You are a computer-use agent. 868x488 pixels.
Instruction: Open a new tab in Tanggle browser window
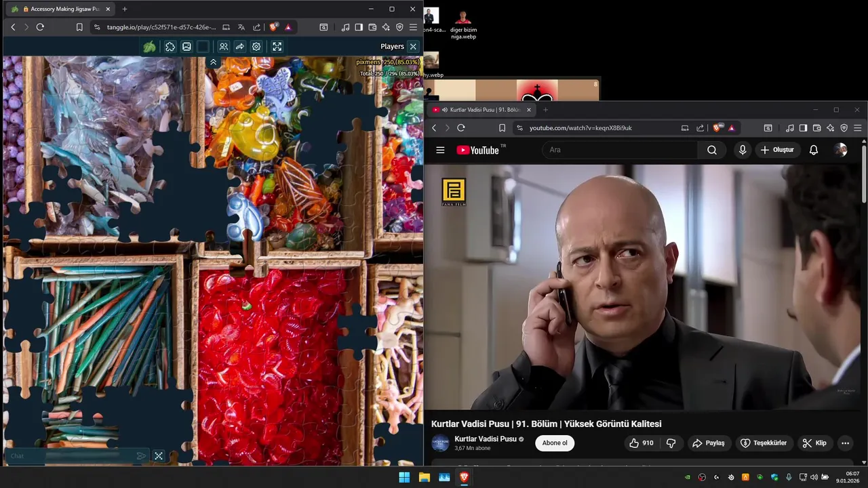pos(124,9)
